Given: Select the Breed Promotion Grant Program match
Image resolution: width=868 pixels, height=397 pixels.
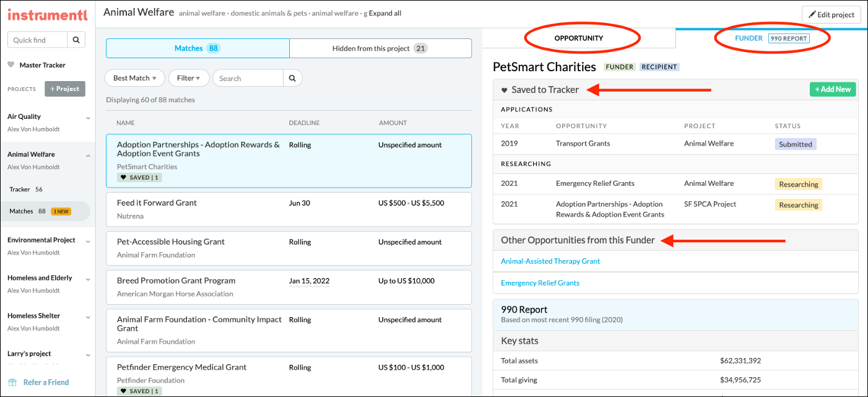Looking at the screenshot, I should (x=289, y=287).
